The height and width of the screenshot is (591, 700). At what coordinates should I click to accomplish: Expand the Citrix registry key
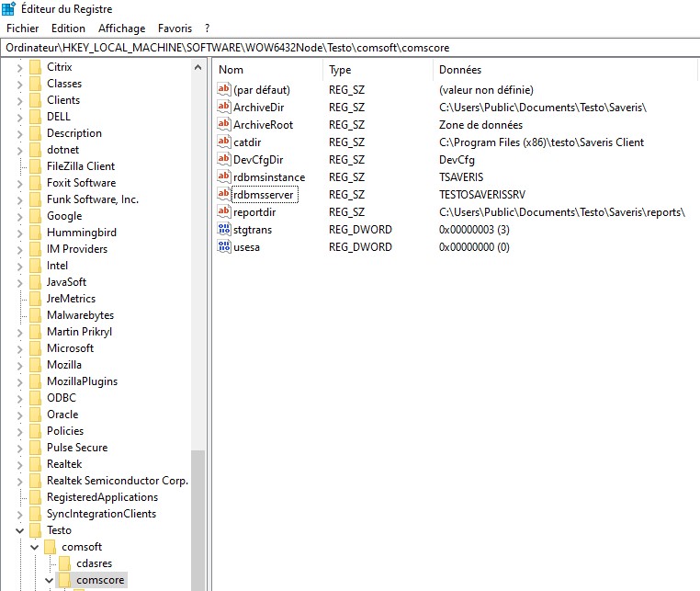[20, 67]
